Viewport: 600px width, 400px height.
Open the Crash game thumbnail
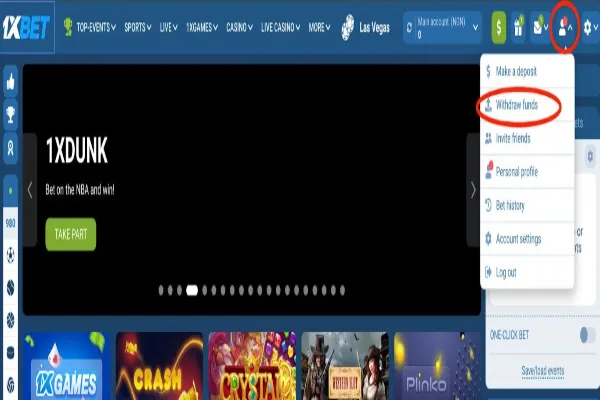pyautogui.click(x=159, y=366)
